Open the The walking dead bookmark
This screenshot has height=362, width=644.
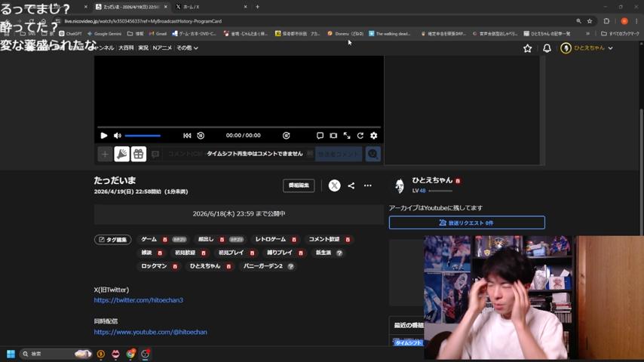click(x=389, y=34)
